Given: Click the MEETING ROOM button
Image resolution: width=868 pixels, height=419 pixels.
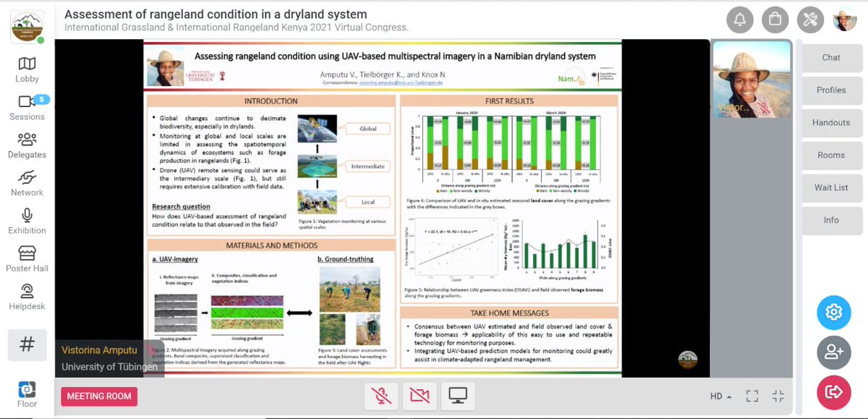Looking at the screenshot, I should point(99,397).
